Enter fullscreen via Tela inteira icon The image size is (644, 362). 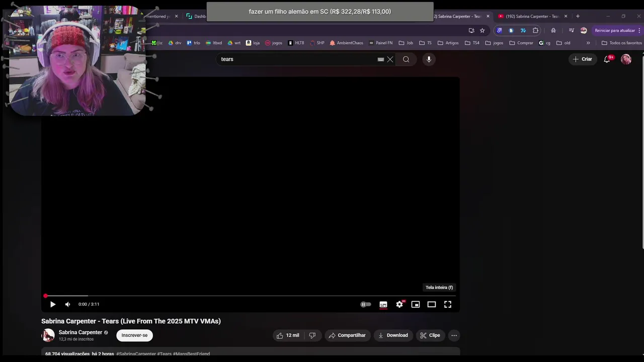[448, 304]
